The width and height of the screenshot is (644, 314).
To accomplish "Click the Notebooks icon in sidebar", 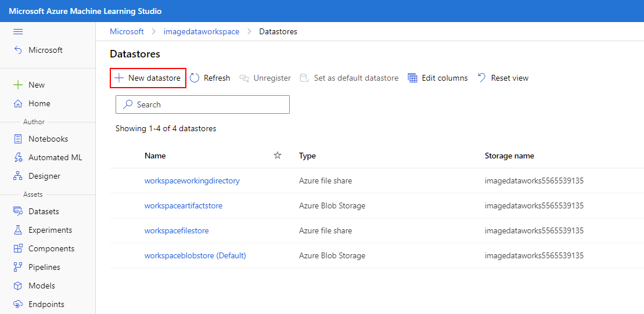I will [18, 139].
